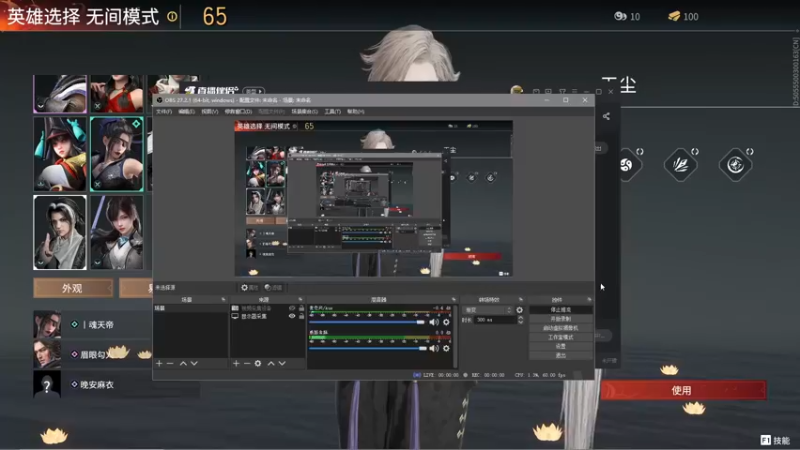Mute the microphone/Aux channel speaker icon
The width and height of the screenshot is (800, 450).
click(x=434, y=322)
